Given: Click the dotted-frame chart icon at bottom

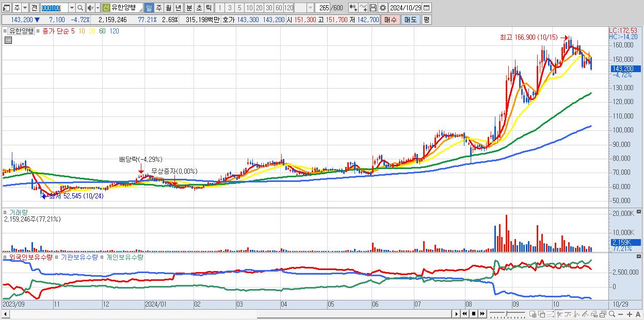Looking at the screenshot, I should [x=550, y=314].
